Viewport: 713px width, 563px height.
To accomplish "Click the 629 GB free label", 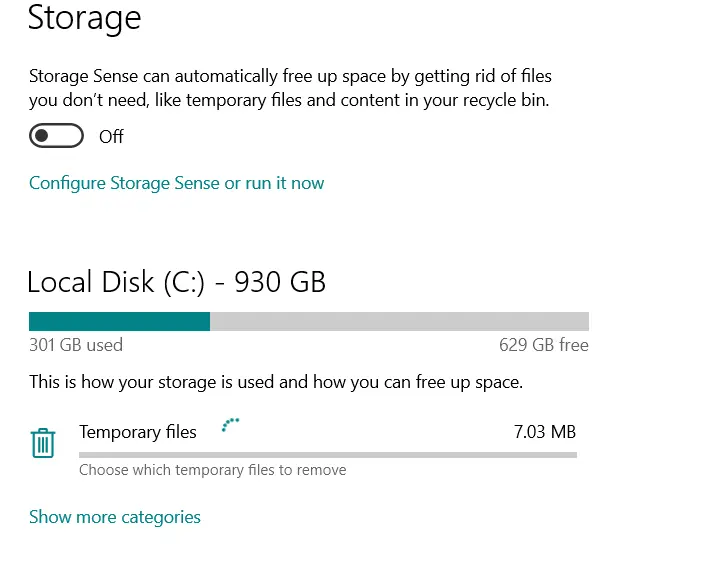I will click(x=543, y=345).
